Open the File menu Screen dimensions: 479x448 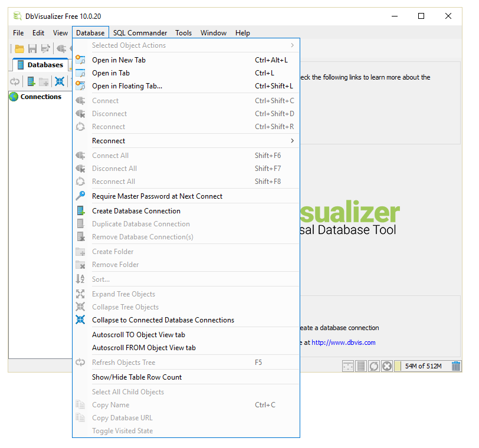pyautogui.click(x=18, y=32)
